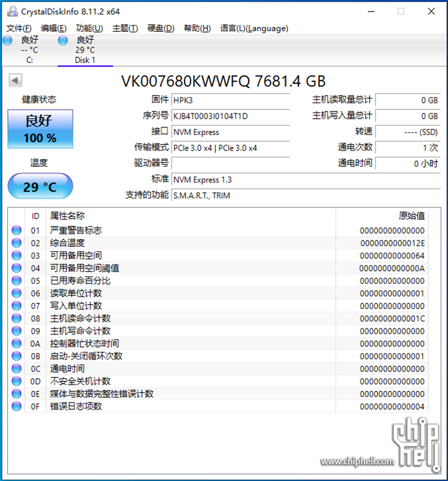Click status orb for attribute 03 可用备用空间
The width and height of the screenshot is (448, 481).
pyautogui.click(x=17, y=255)
